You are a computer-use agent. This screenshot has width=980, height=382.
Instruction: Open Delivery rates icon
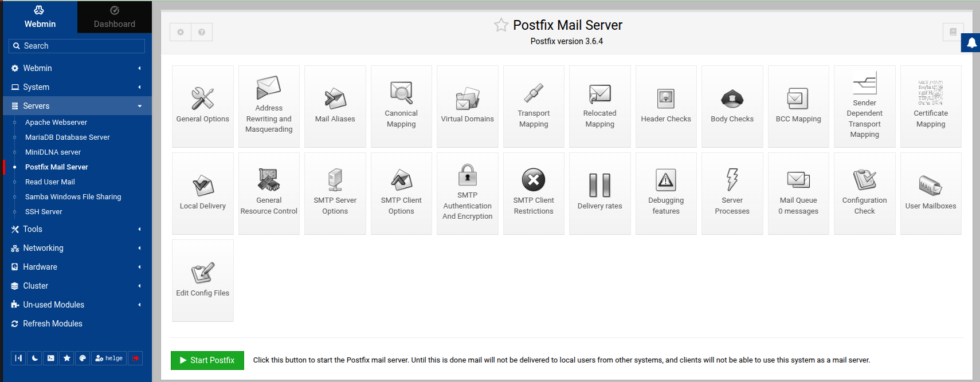point(599,193)
